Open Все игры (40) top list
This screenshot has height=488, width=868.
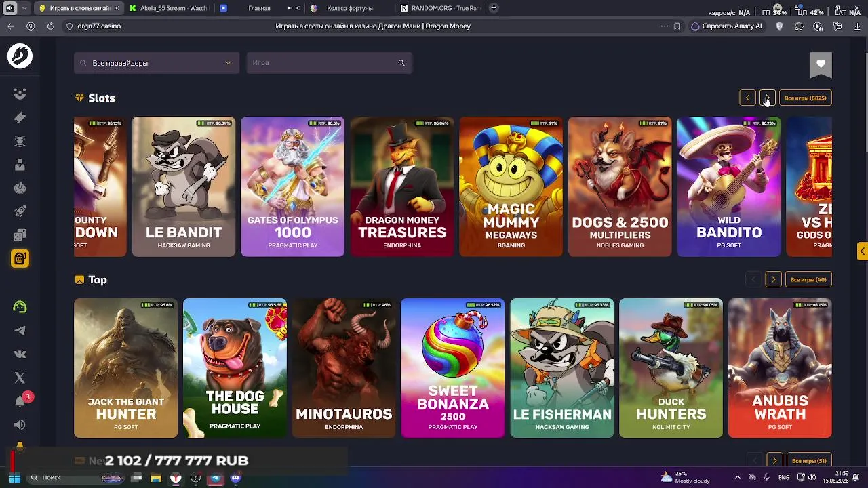coord(808,280)
